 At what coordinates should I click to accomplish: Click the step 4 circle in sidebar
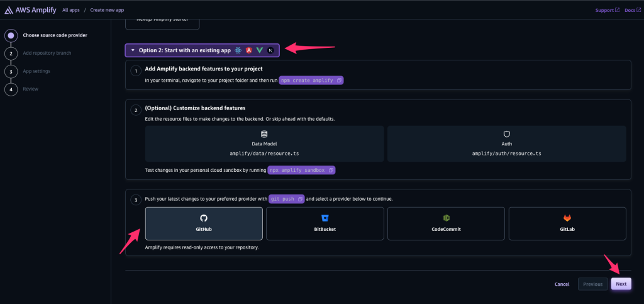(x=11, y=89)
